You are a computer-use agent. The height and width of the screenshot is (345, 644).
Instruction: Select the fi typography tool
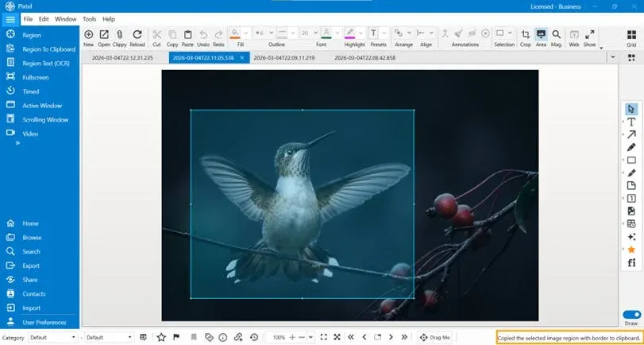(631, 262)
